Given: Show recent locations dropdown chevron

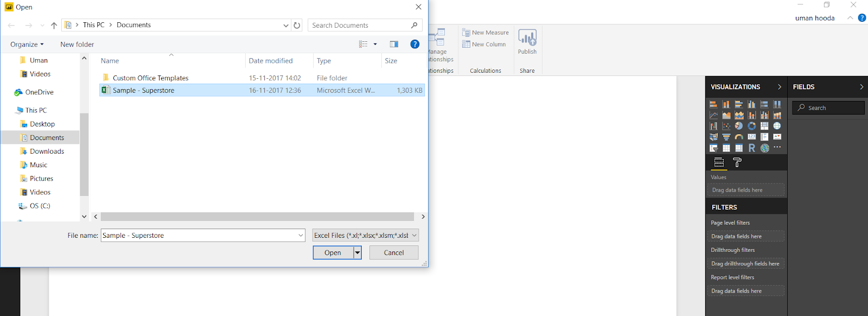Looking at the screenshot, I should click(x=42, y=26).
